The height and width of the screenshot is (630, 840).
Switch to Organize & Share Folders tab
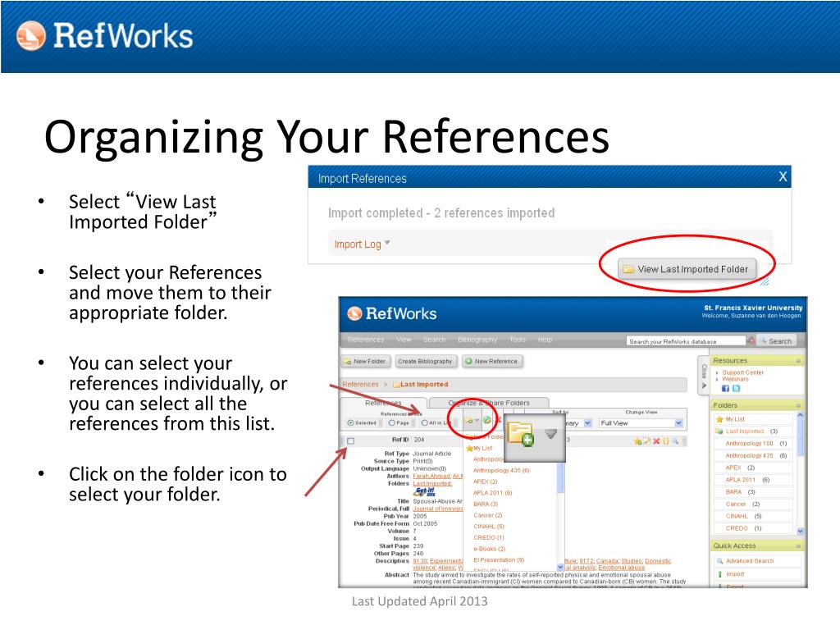[x=489, y=403]
